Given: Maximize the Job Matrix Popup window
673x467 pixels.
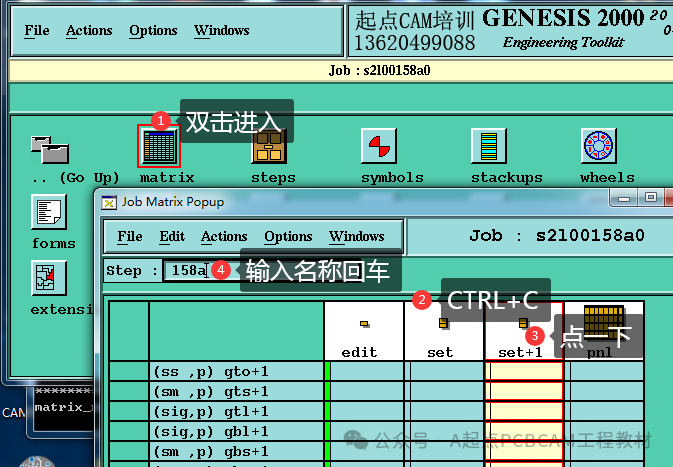Looking at the screenshot, I should coord(651,197).
